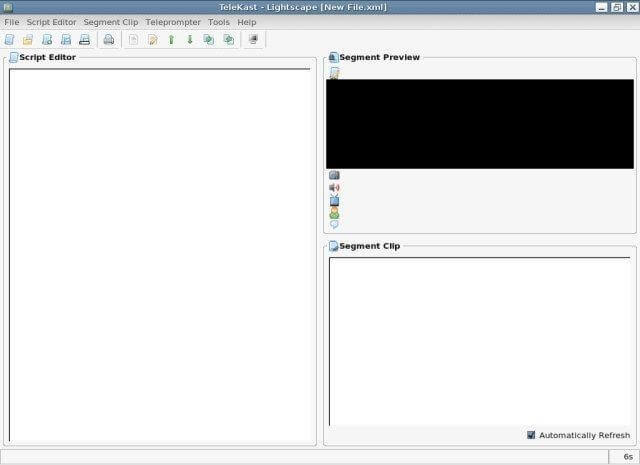
Task: Move segment down with green down arrow
Action: (x=190, y=40)
